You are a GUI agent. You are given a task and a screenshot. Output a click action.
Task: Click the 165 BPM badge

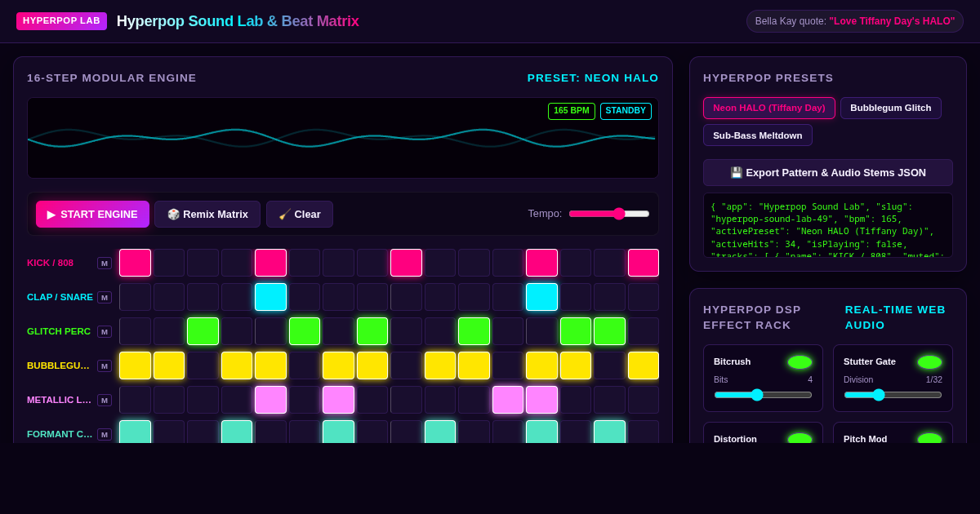click(x=572, y=111)
